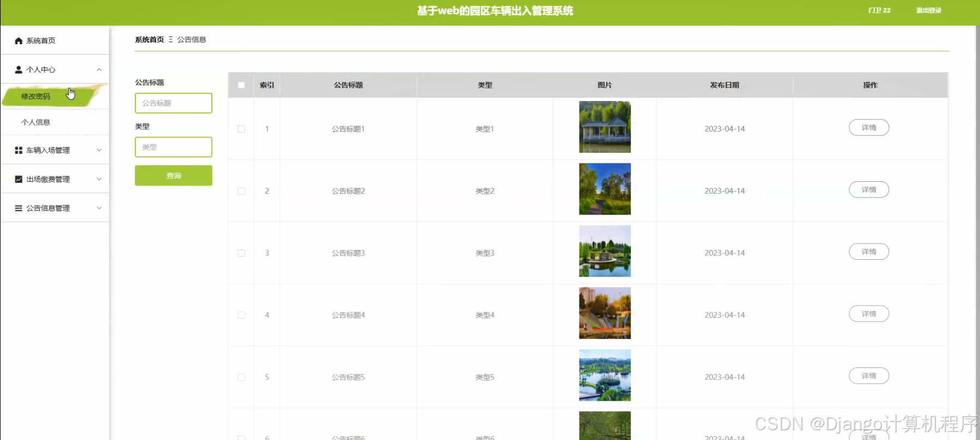Click the 操作 column header
Screen dimensions: 980x440
tap(870, 85)
